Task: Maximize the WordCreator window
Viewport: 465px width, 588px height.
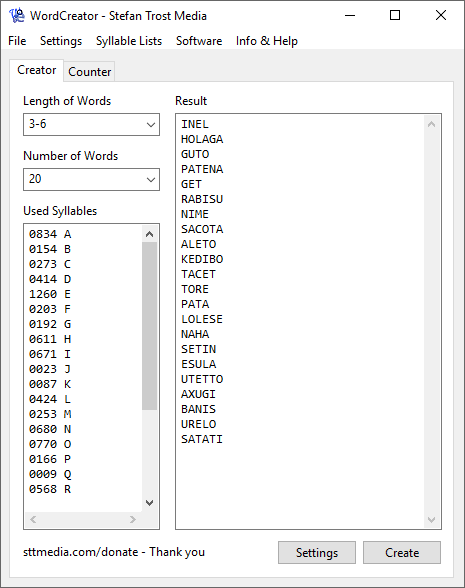Action: click(395, 15)
